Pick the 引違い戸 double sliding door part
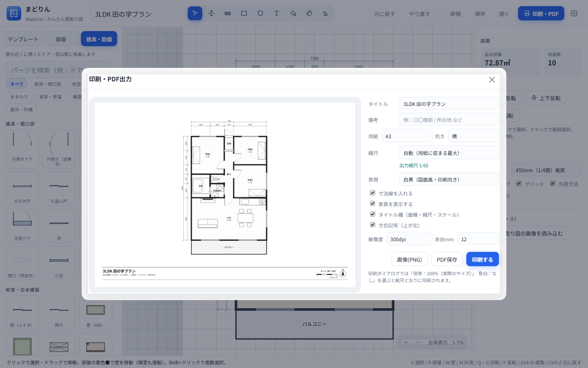This screenshot has width=588, height=368. (59, 188)
